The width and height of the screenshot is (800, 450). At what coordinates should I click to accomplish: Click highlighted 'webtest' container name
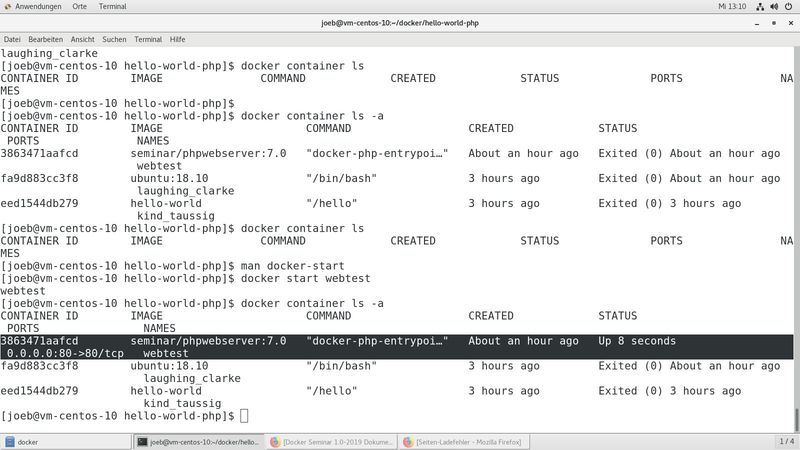pos(166,353)
